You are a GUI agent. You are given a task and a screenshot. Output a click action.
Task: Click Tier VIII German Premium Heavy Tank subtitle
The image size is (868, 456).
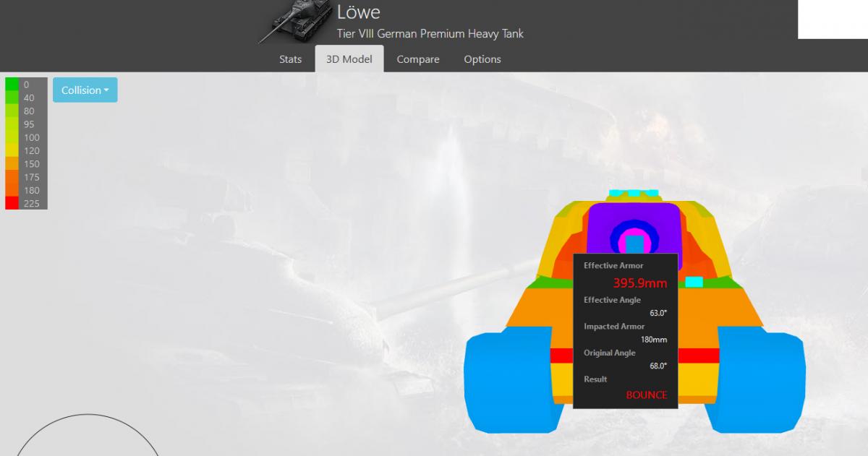tap(430, 34)
